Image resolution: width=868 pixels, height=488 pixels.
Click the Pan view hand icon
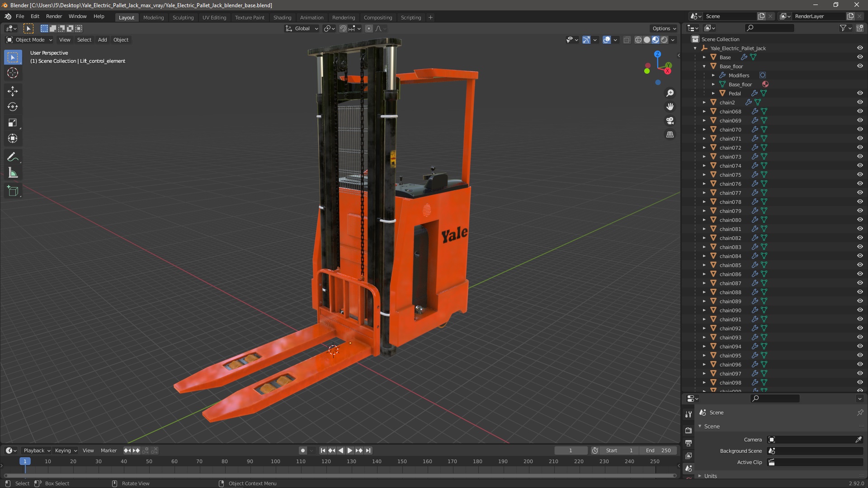pos(670,107)
